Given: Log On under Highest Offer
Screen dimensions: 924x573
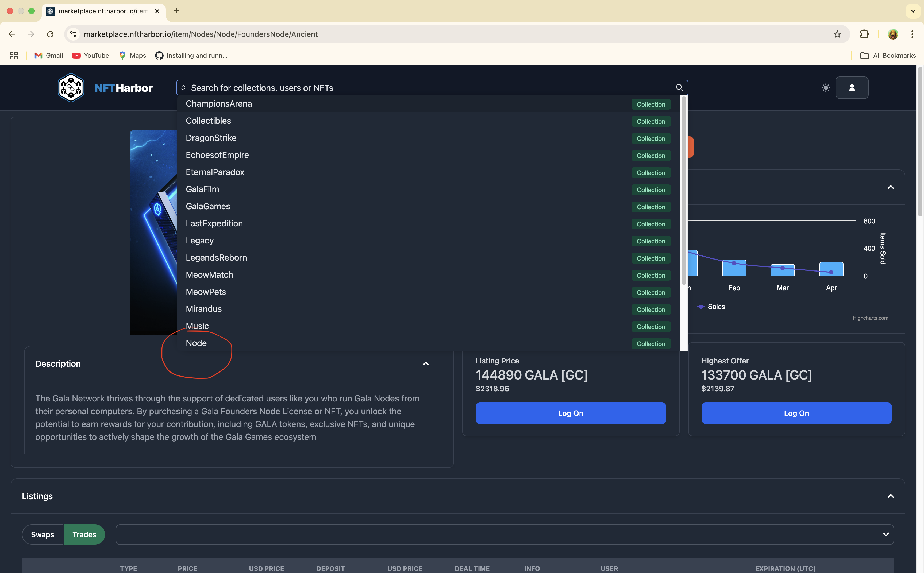Looking at the screenshot, I should click(796, 413).
